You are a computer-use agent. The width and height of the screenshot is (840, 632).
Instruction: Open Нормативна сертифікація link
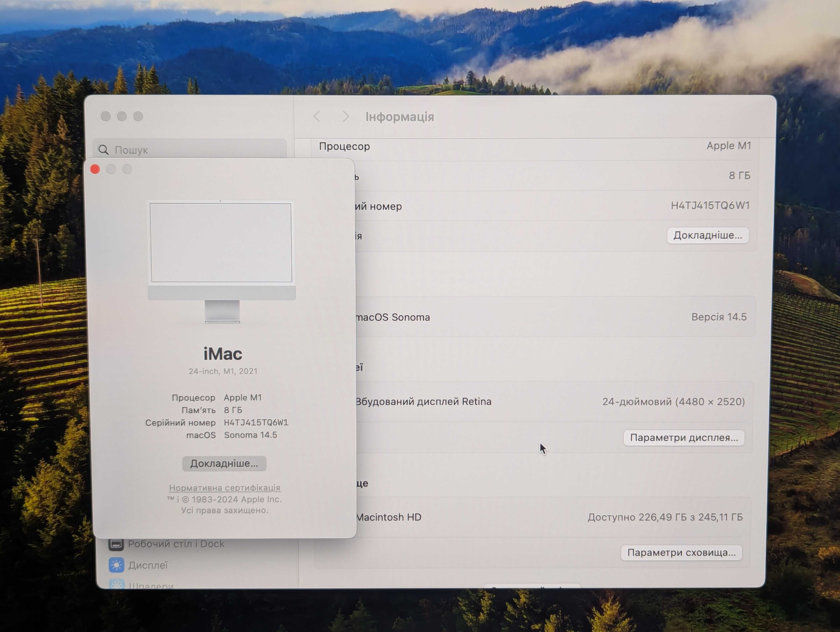pos(224,487)
